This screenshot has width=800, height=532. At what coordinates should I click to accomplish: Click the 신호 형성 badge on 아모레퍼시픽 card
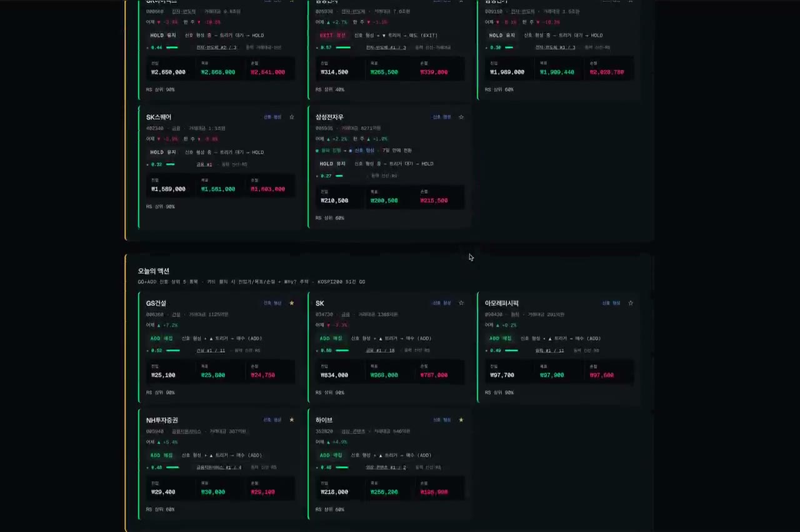point(611,303)
